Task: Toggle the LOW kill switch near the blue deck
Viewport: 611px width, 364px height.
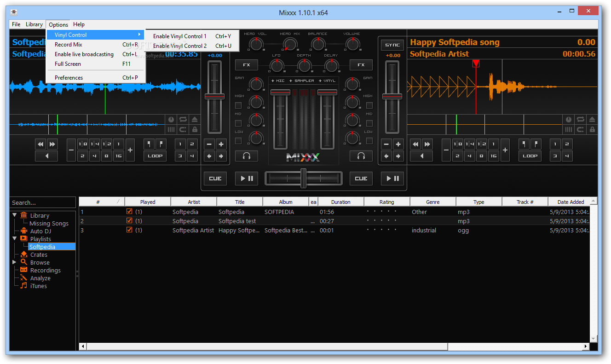Action: pyautogui.click(x=238, y=141)
